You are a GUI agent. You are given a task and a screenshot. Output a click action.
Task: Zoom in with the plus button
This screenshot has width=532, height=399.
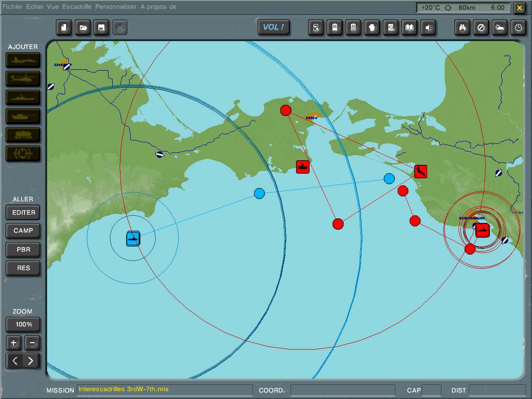click(x=13, y=343)
